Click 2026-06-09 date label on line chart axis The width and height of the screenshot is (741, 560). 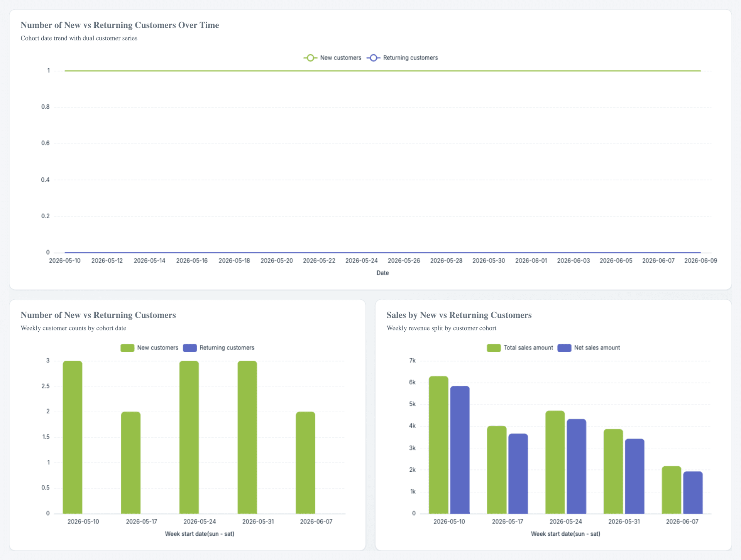701,261
